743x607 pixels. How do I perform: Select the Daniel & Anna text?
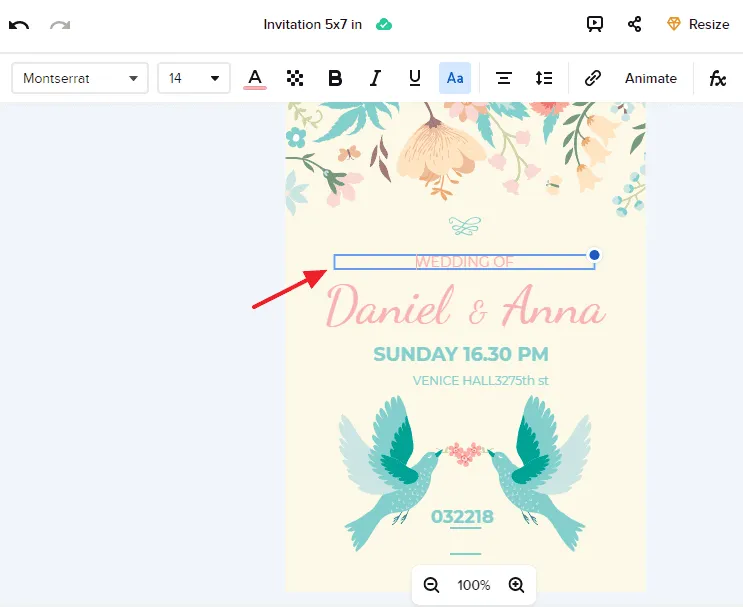[466, 306]
